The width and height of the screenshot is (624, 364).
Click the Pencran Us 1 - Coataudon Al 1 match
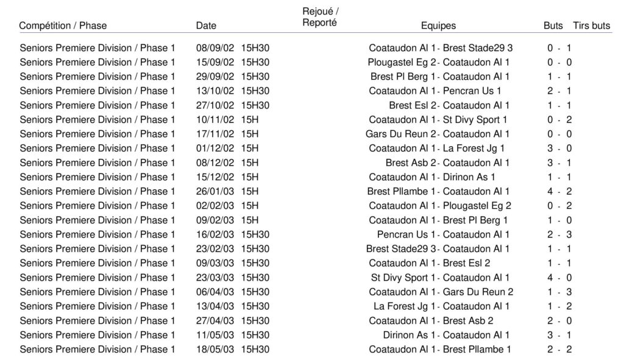point(443,234)
